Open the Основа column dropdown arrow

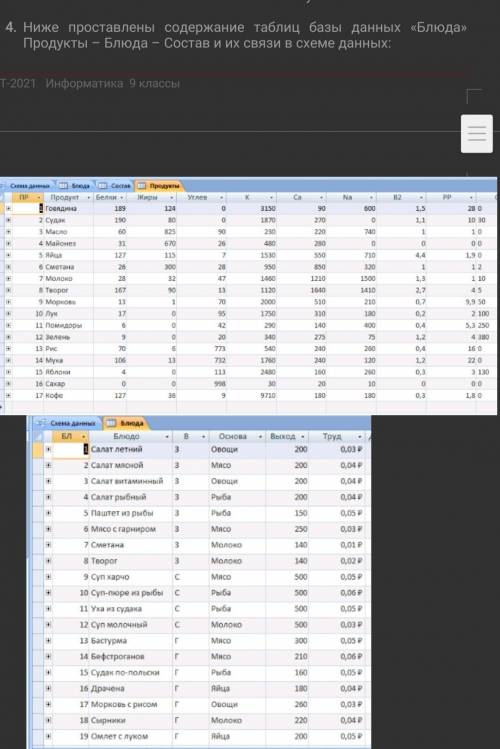(x=260, y=437)
